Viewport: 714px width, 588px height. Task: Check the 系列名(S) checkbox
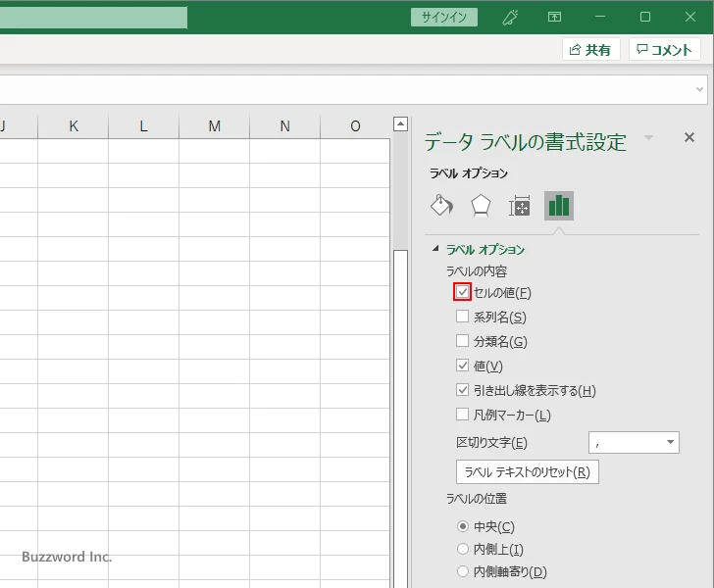[462, 317]
